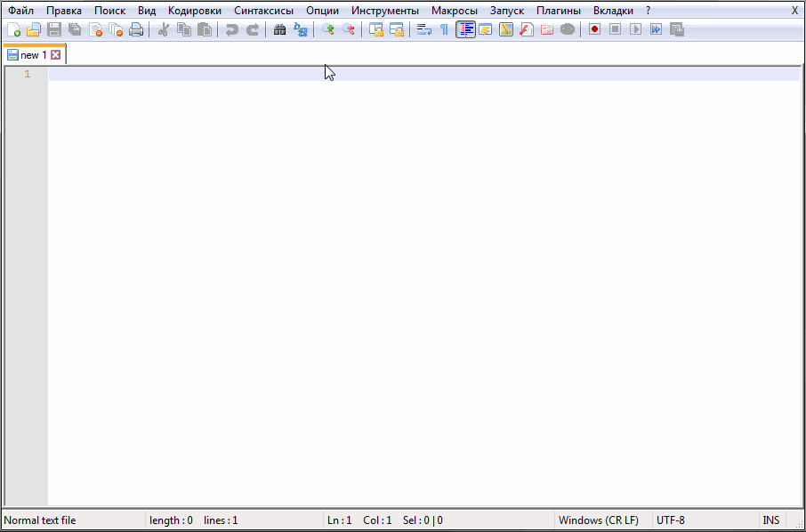
Task: Open the Find dialog via toolbar
Action: (x=278, y=29)
